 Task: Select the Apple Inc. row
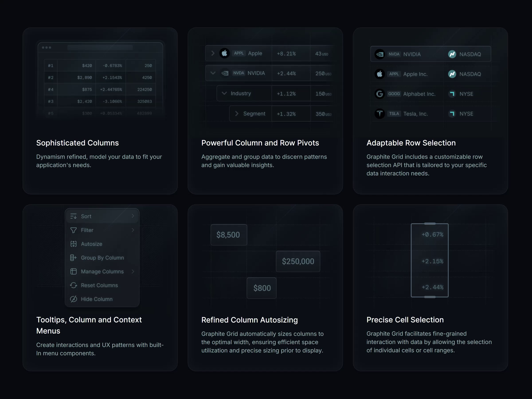[x=415, y=74]
